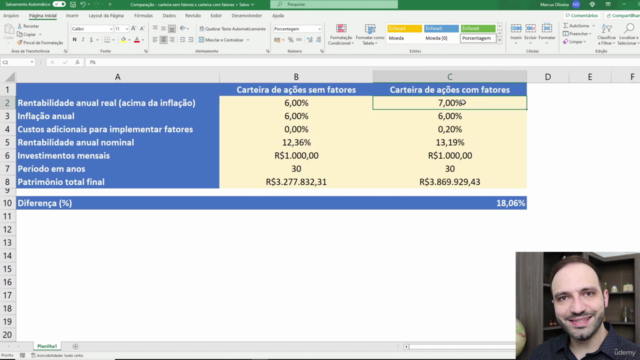Open font color dropdown arrow
Image resolution: width=640 pixels, height=360 pixels.
[x=143, y=40]
